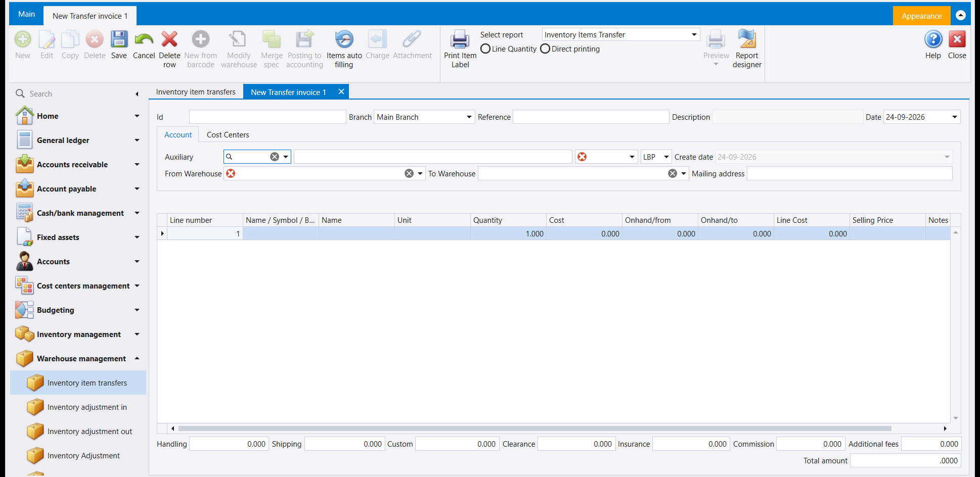Clear the From Warehouse selection
The height and width of the screenshot is (477, 980).
pos(409,173)
